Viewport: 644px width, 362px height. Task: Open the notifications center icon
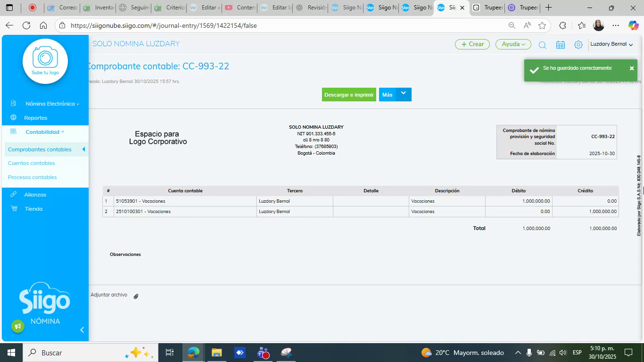point(628,353)
